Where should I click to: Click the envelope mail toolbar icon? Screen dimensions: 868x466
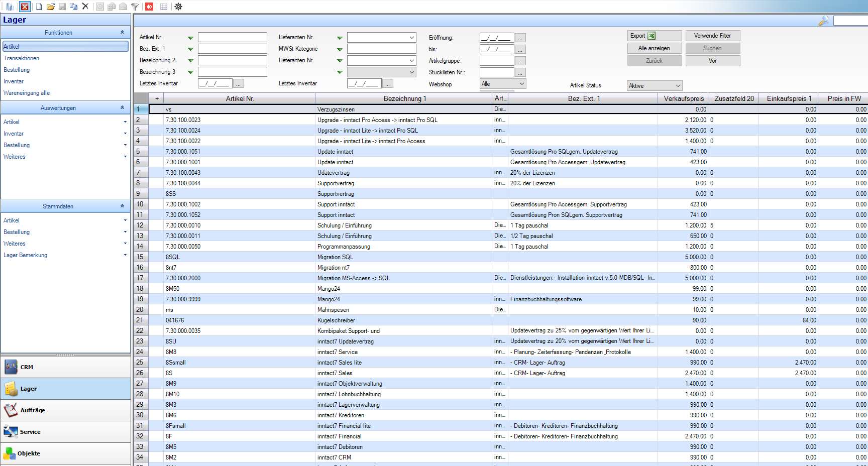tap(123, 7)
